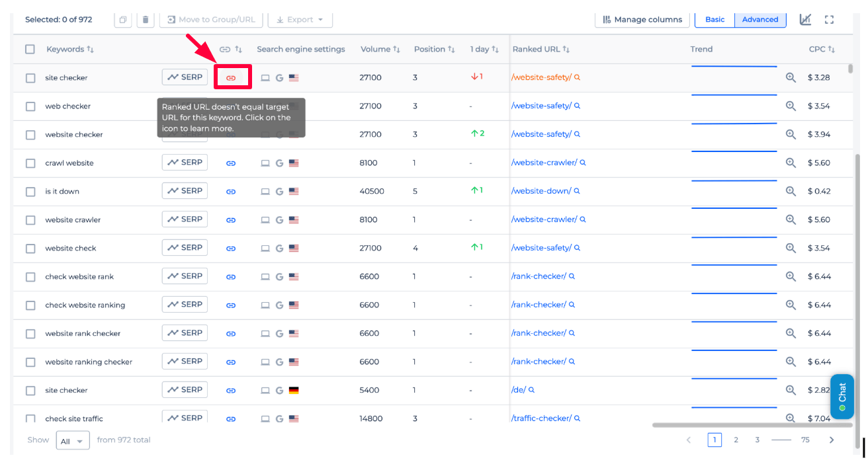Go to next page arrow
868x468 pixels.
pyautogui.click(x=832, y=440)
